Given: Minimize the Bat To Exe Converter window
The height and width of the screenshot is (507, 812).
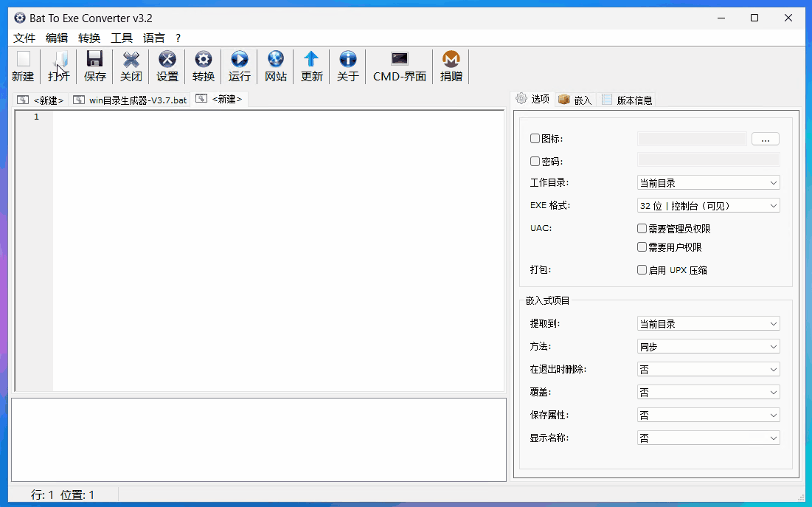Looking at the screenshot, I should tap(721, 18).
